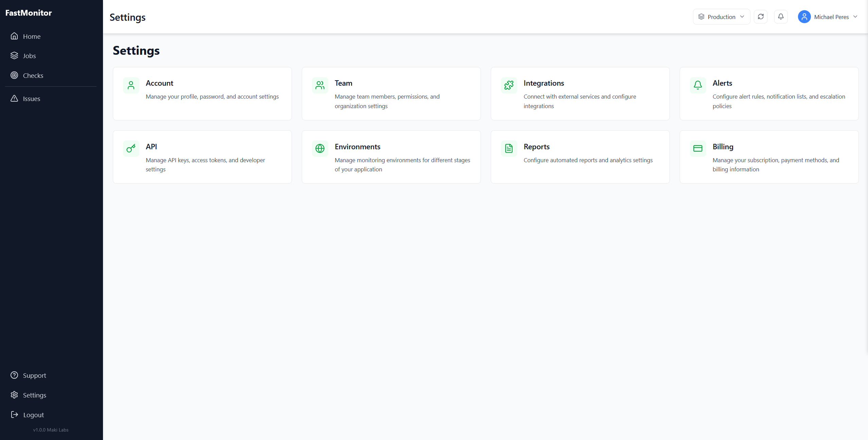Select Jobs from the sidebar
Screen dimensions: 868x440
29,55
